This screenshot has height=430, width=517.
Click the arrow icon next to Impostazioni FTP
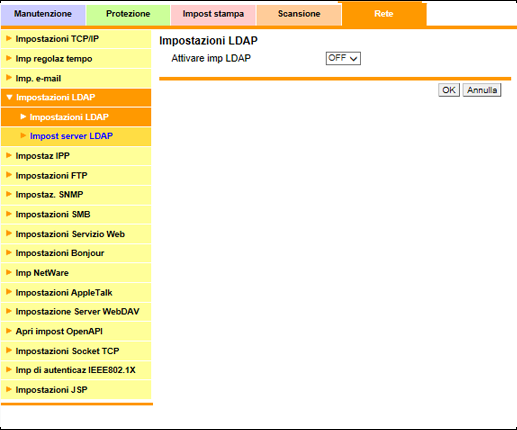pos(9,175)
